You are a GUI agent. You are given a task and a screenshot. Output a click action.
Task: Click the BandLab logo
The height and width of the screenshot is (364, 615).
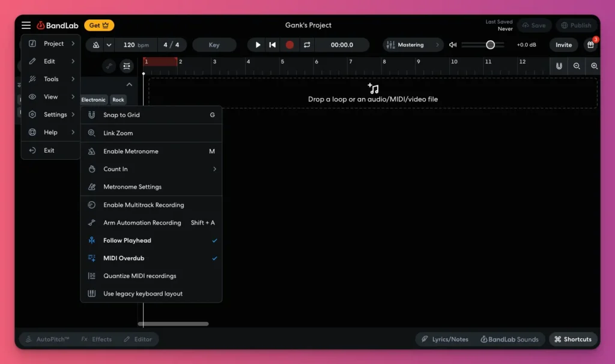tap(58, 25)
